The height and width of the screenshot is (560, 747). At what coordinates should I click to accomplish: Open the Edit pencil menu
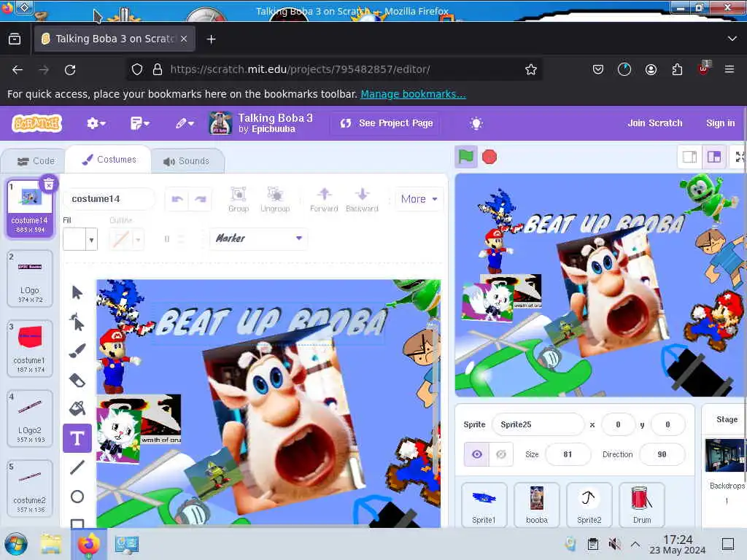point(185,123)
